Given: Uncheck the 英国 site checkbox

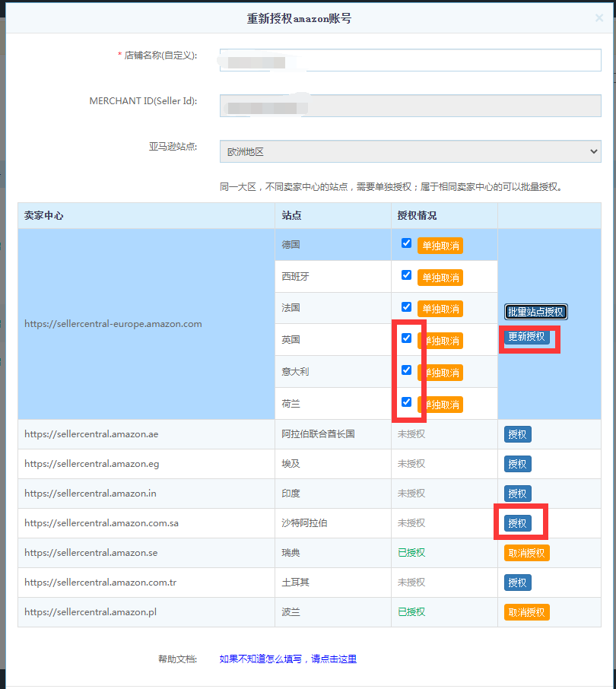Looking at the screenshot, I should point(406,338).
